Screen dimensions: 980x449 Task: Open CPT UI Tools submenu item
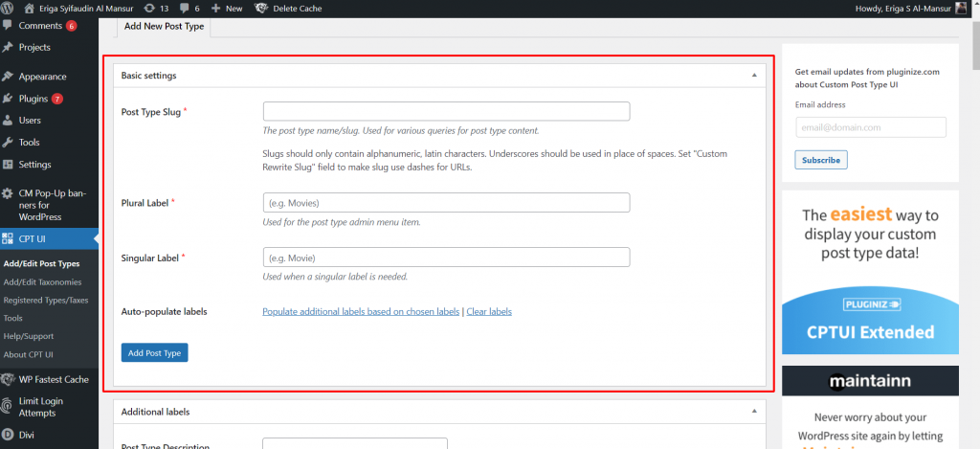(12, 318)
